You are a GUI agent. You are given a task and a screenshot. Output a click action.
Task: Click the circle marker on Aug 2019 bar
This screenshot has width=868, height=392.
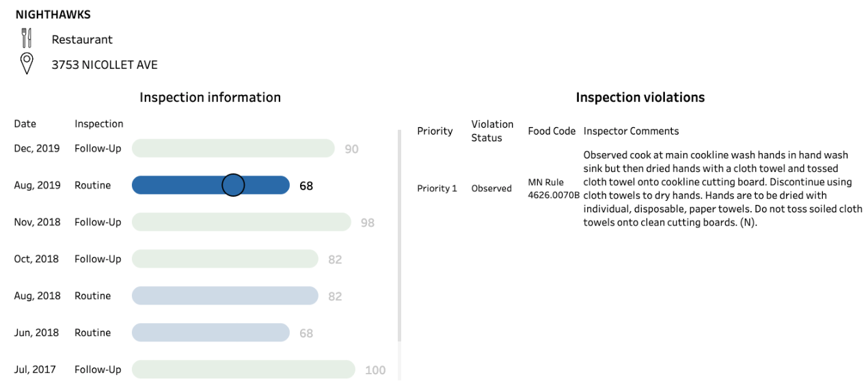tap(234, 185)
